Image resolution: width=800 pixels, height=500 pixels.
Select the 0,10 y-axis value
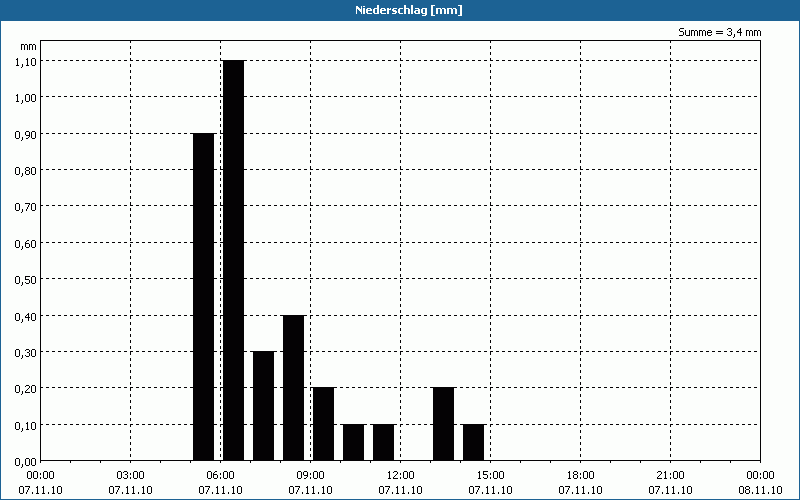pyautogui.click(x=26, y=426)
